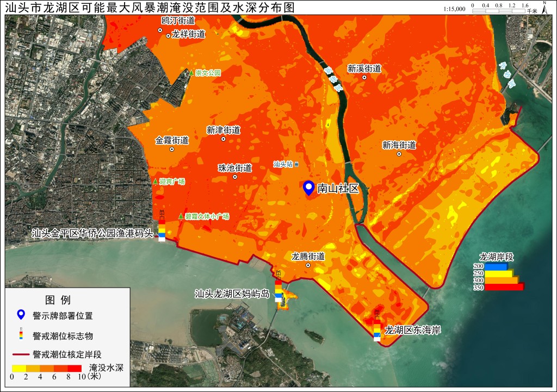Click the 4–6 m orange depth swatch

click(47, 368)
